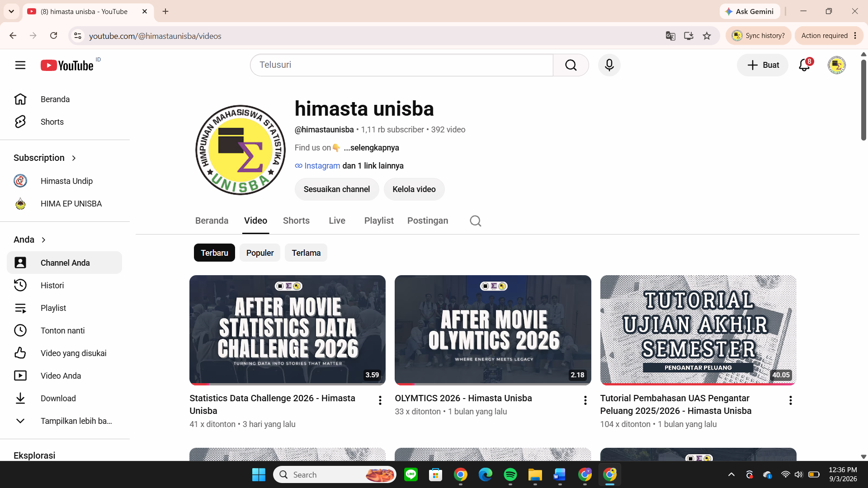868x488 pixels.
Task: Select the Terbaru sort chip
Action: coord(214,253)
